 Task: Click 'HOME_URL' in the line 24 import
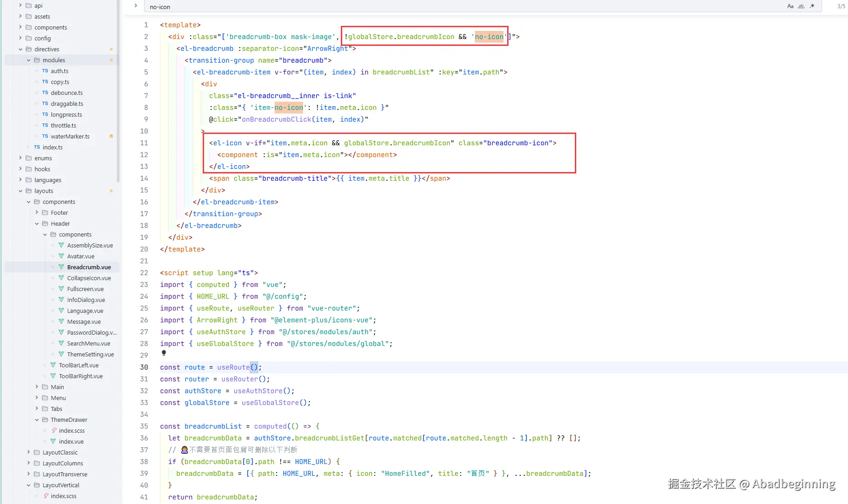pos(213,296)
